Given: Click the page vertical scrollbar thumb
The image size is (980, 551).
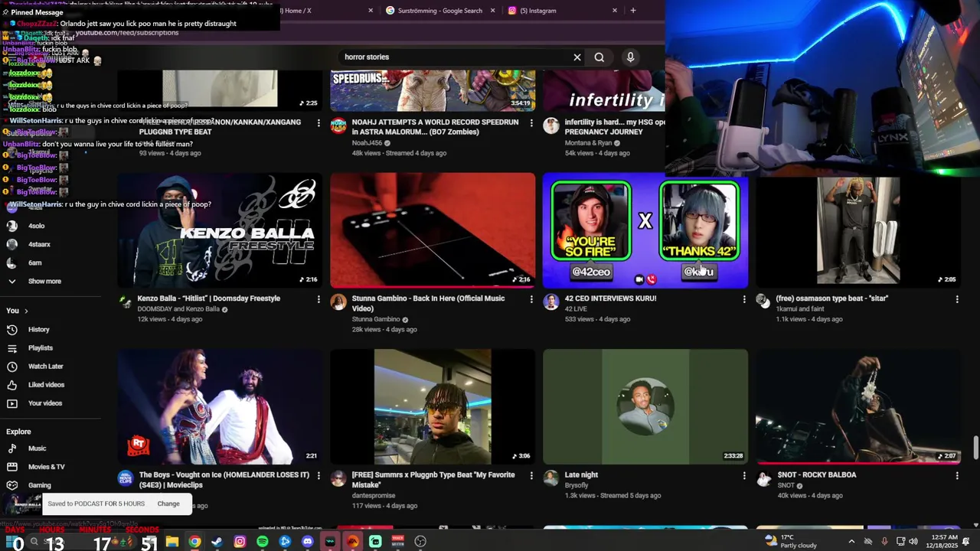Looking at the screenshot, I should pos(975,447).
